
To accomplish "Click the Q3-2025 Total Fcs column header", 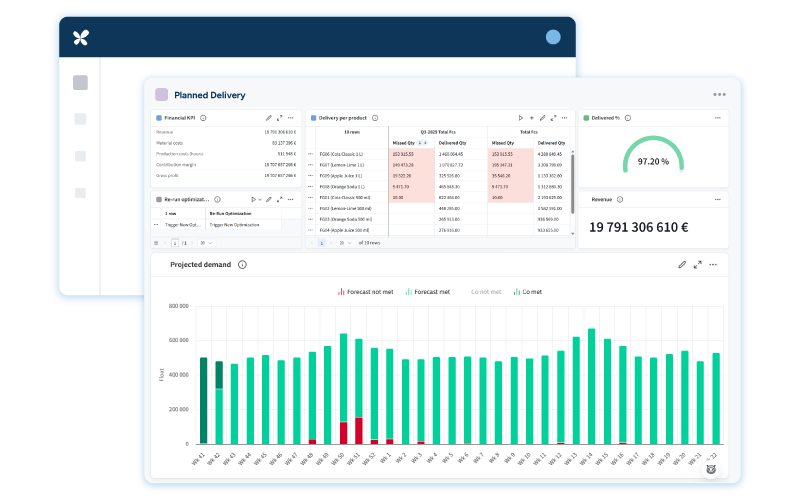I will pyautogui.click(x=438, y=132).
